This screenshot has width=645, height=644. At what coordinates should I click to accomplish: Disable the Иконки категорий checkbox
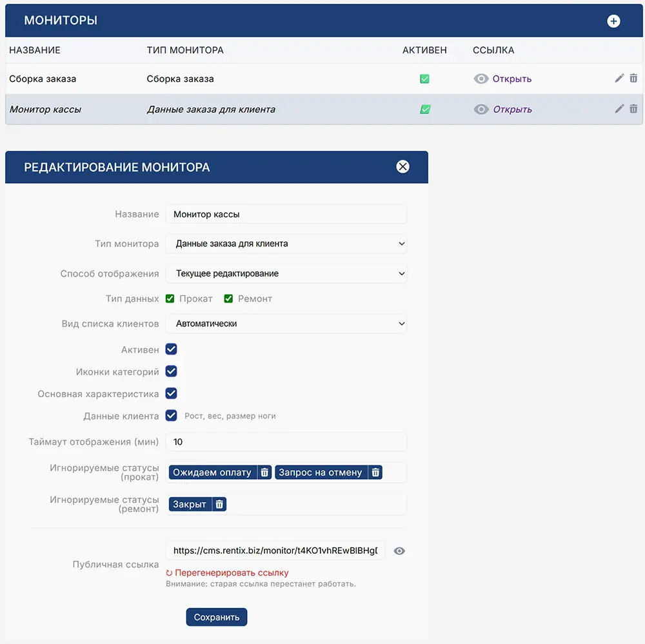[171, 371]
